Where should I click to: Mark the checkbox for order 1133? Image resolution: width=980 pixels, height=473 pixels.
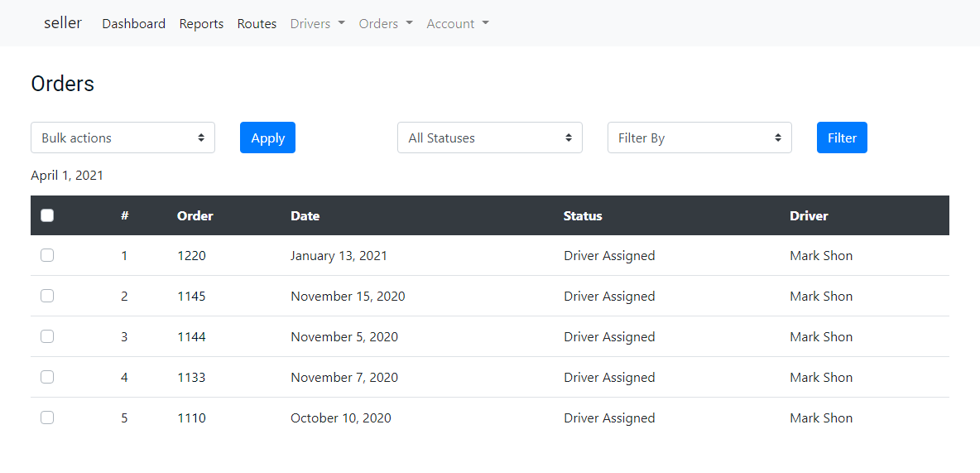click(x=47, y=377)
